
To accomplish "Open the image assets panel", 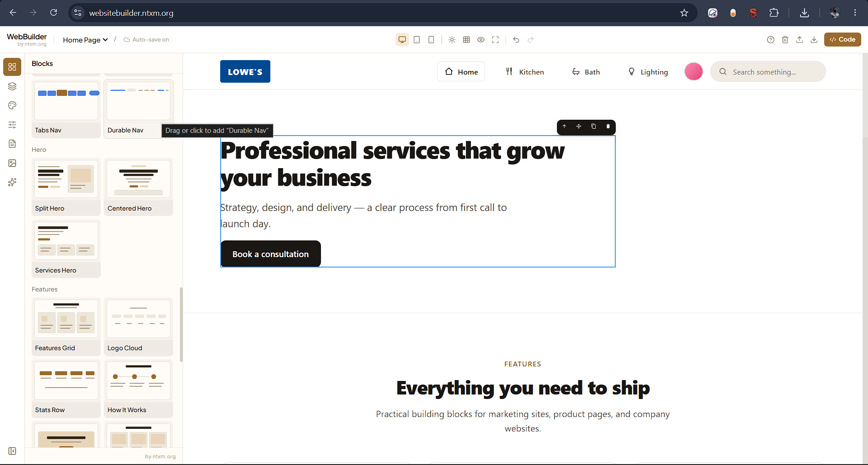I will (12, 163).
